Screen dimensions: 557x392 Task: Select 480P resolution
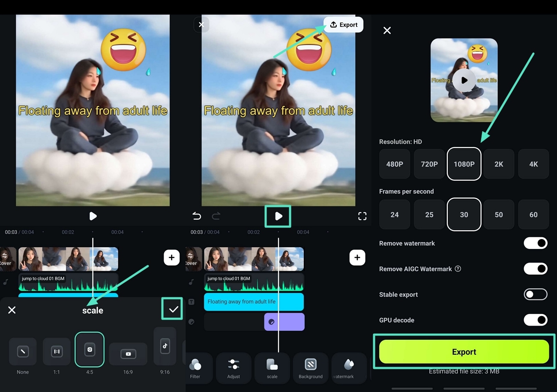[395, 164]
